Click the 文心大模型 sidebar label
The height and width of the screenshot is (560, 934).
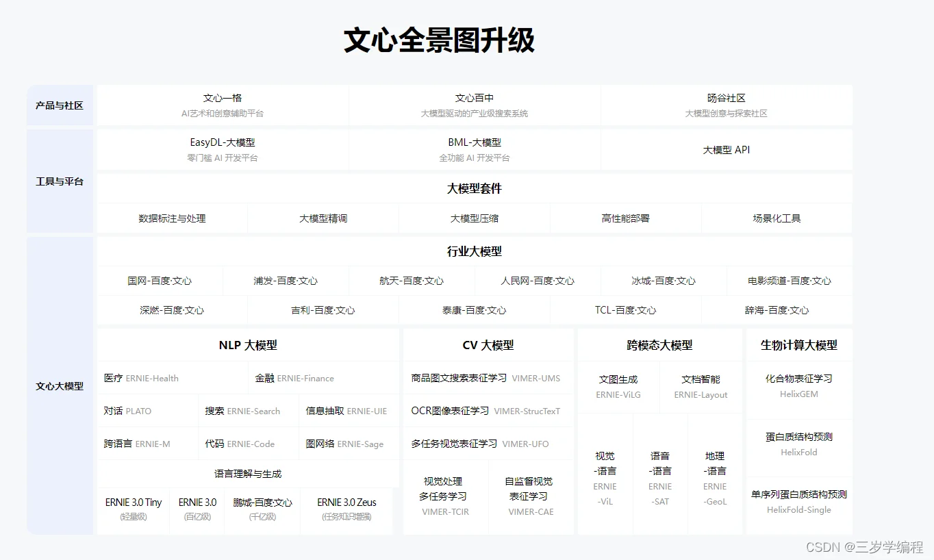(x=60, y=385)
